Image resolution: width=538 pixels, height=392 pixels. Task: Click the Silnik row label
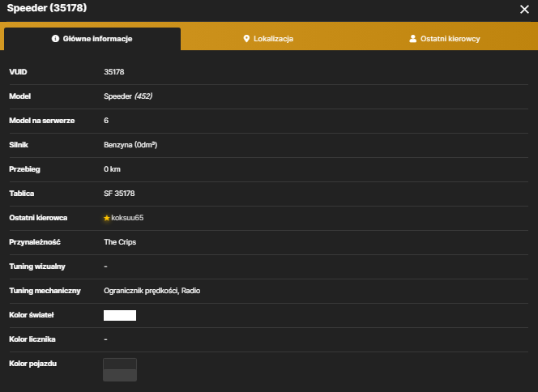coord(19,145)
